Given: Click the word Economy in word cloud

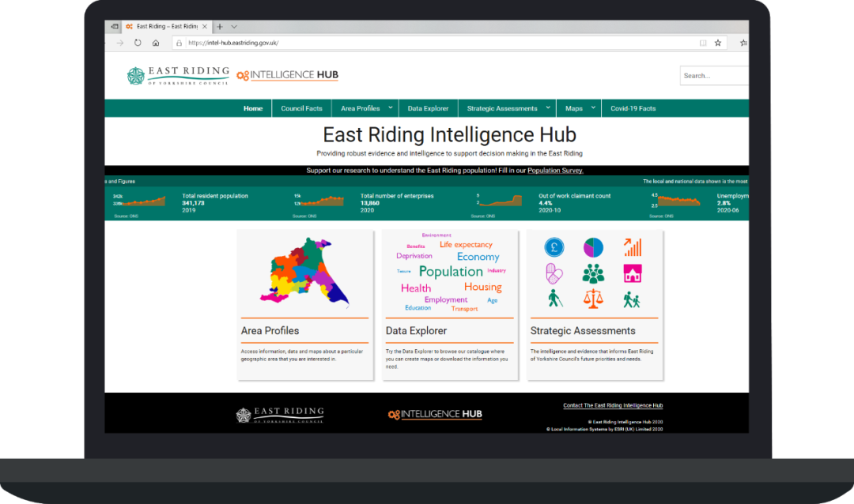Looking at the screenshot, I should tap(478, 257).
